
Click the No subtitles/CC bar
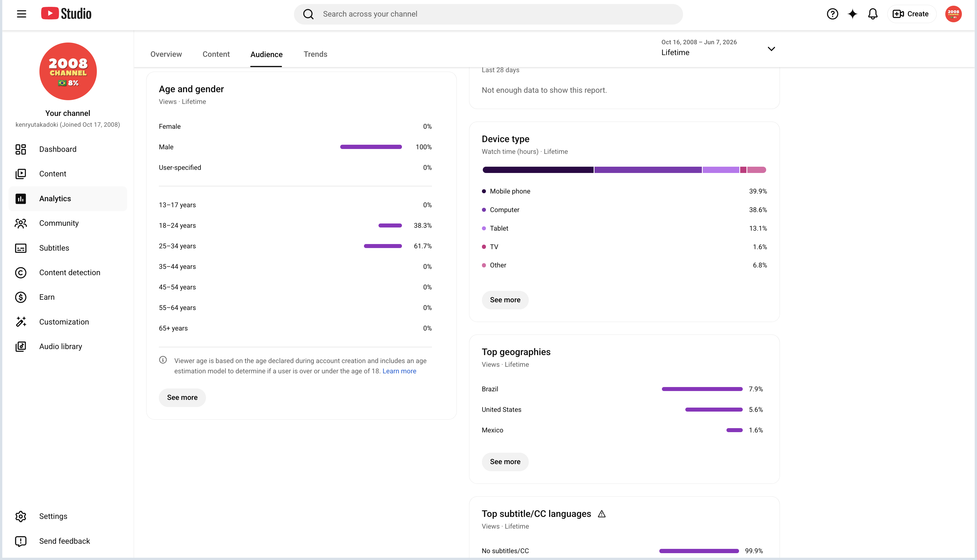click(699, 551)
